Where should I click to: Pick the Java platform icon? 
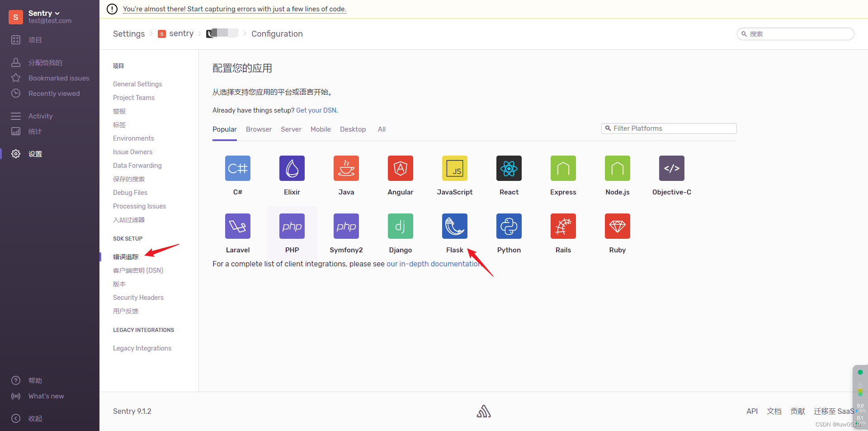pos(346,168)
